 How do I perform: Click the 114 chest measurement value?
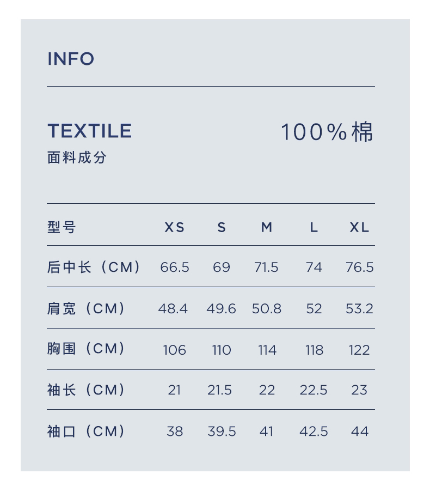coord(267,350)
